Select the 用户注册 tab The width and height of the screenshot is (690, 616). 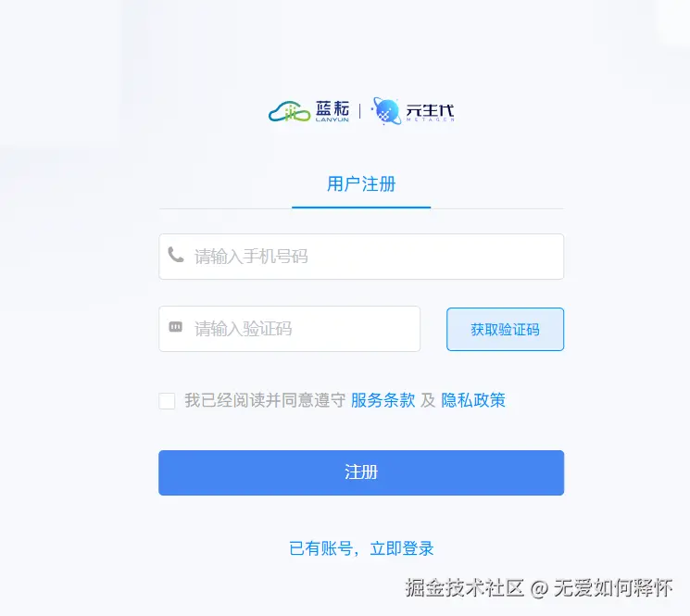(x=361, y=184)
